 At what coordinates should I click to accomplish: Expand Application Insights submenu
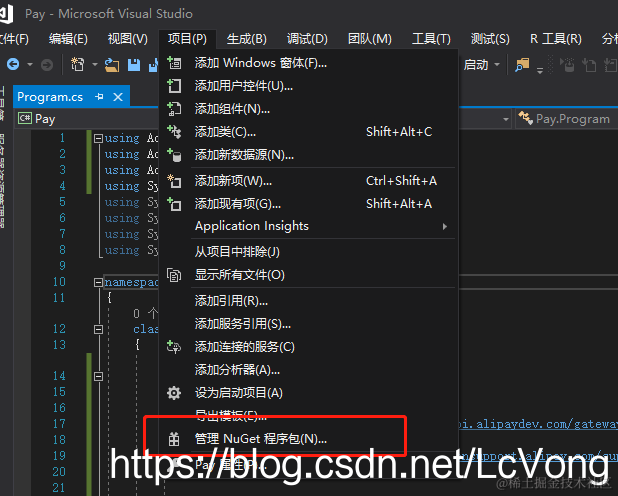click(x=308, y=226)
